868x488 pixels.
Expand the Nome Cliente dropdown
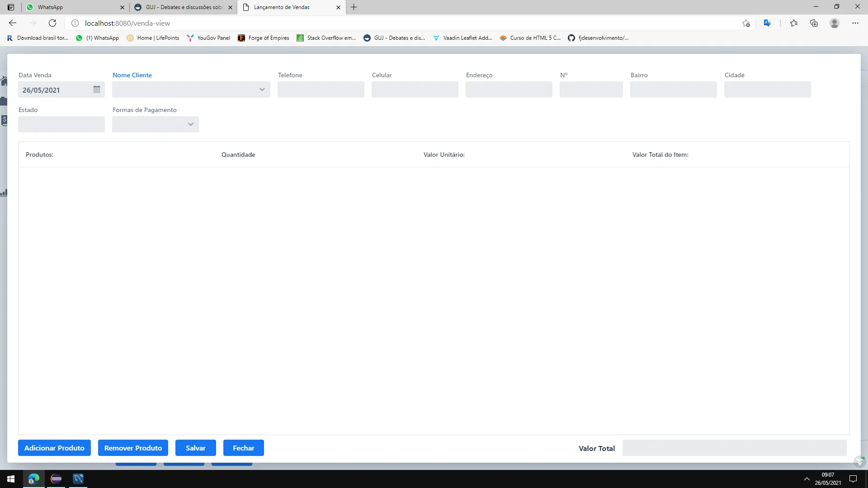[x=262, y=89]
